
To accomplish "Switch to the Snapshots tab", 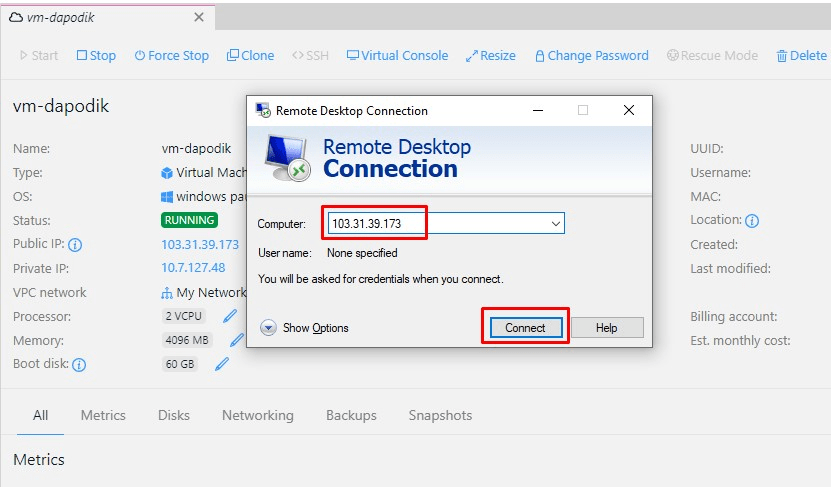I will [440, 415].
